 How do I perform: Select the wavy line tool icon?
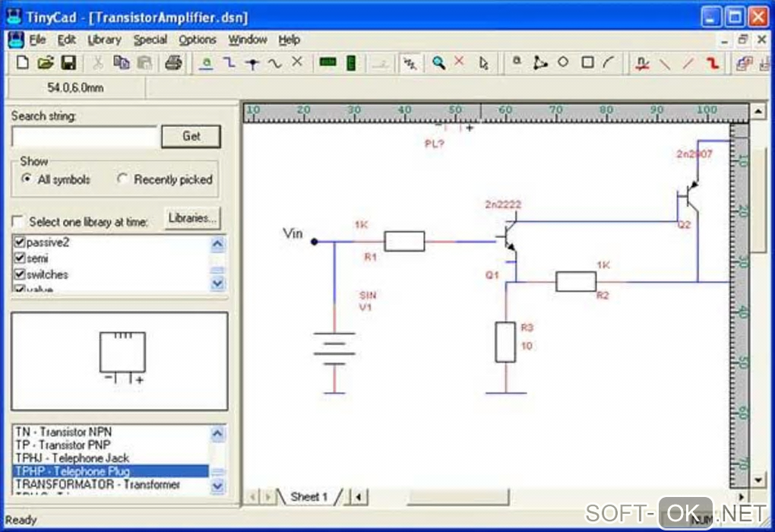tap(275, 63)
